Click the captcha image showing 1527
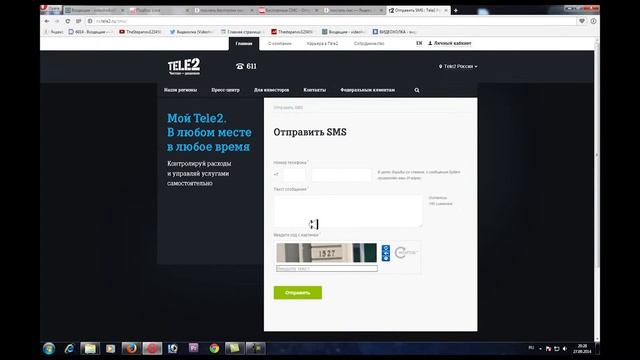This screenshot has height=360, width=640. click(x=327, y=253)
